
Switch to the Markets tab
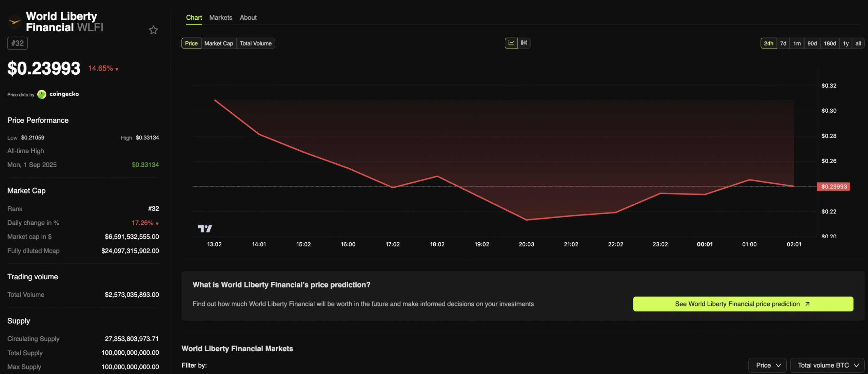pos(221,18)
